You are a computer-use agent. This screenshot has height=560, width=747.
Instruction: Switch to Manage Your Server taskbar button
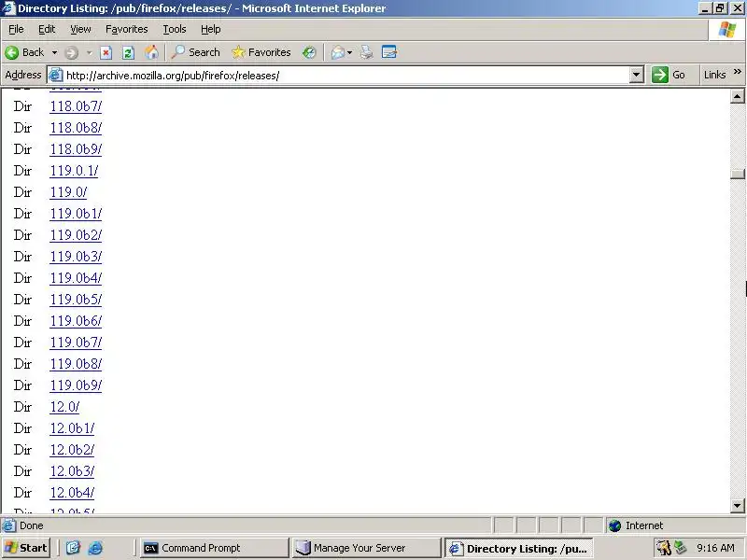point(366,548)
